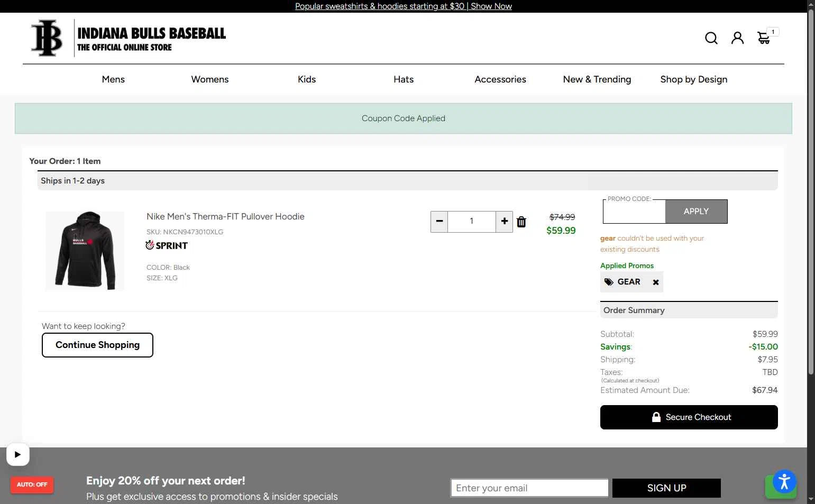Viewport: 815px width, 504px height.
Task: Focus the quantity input field
Action: tap(472, 222)
